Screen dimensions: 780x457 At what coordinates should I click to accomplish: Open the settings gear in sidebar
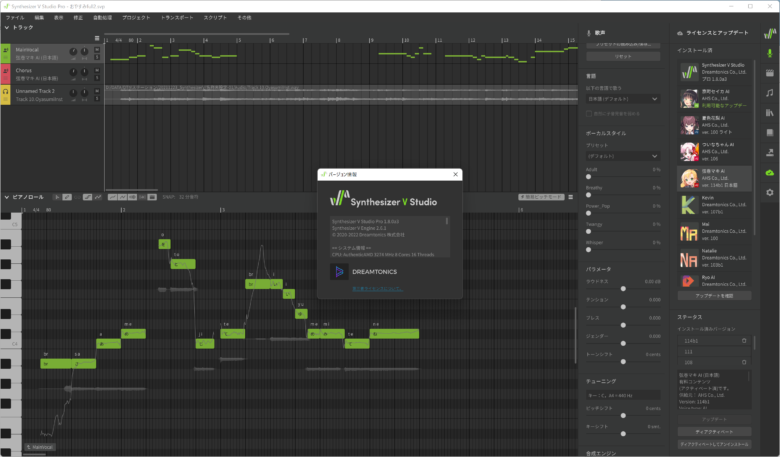click(x=770, y=192)
